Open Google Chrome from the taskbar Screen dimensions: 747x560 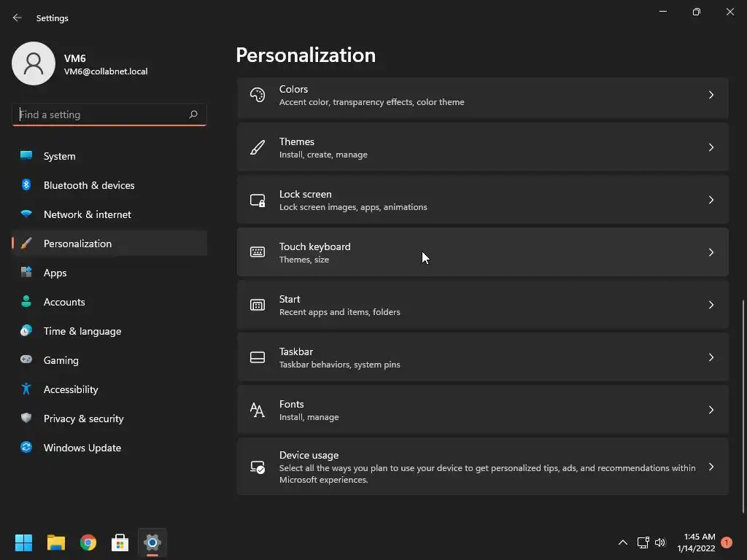(88, 542)
